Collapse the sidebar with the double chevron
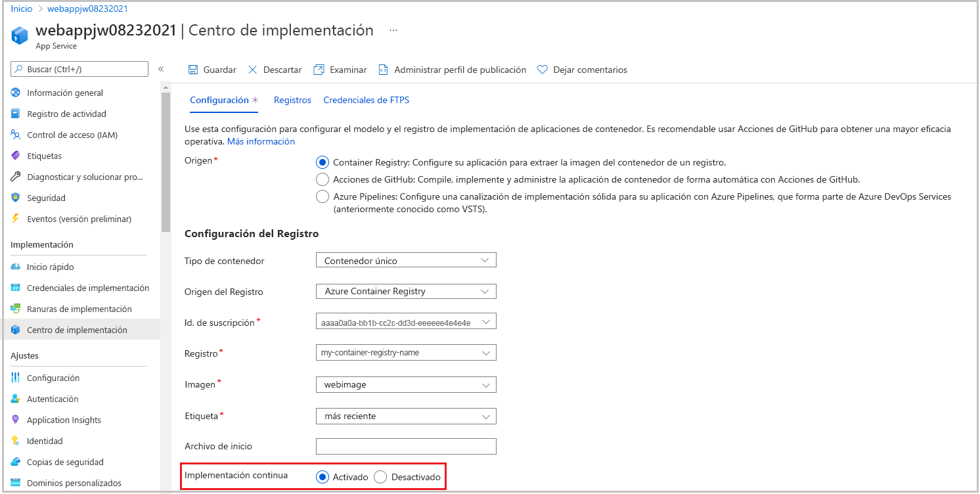 tap(161, 69)
